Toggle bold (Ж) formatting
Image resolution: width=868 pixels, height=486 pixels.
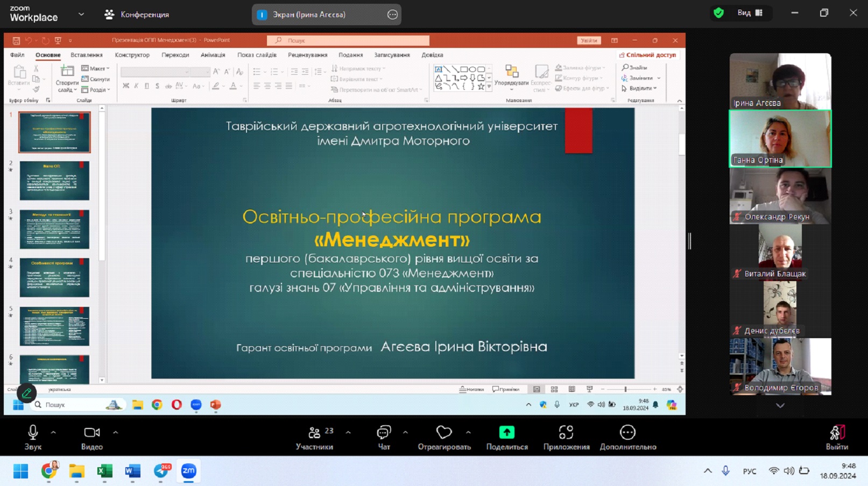125,86
